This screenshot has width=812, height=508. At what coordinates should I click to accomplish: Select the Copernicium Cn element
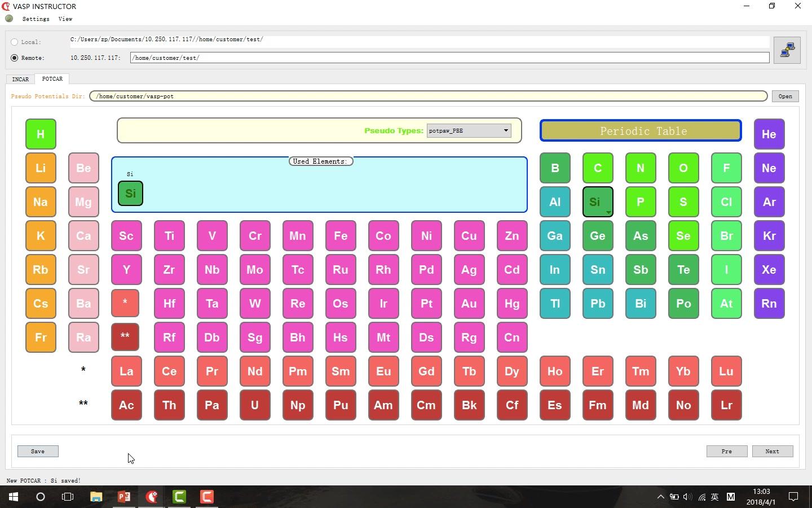tap(512, 338)
